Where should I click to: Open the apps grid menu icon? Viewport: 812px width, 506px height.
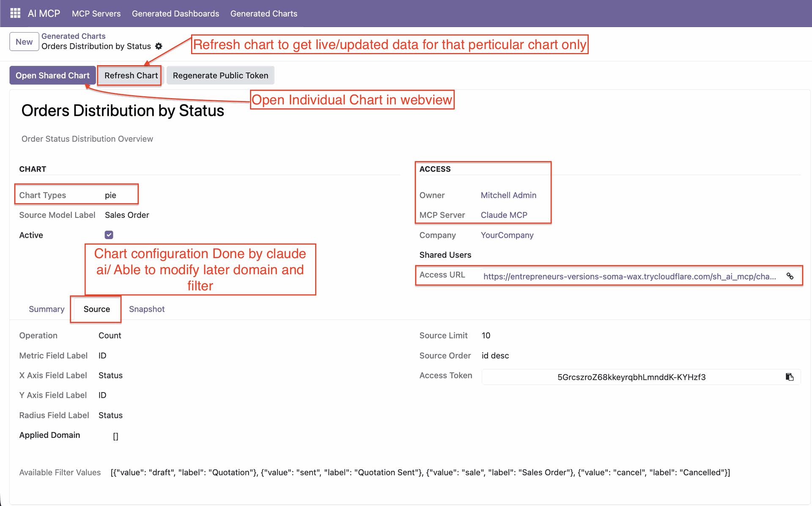[15, 13]
